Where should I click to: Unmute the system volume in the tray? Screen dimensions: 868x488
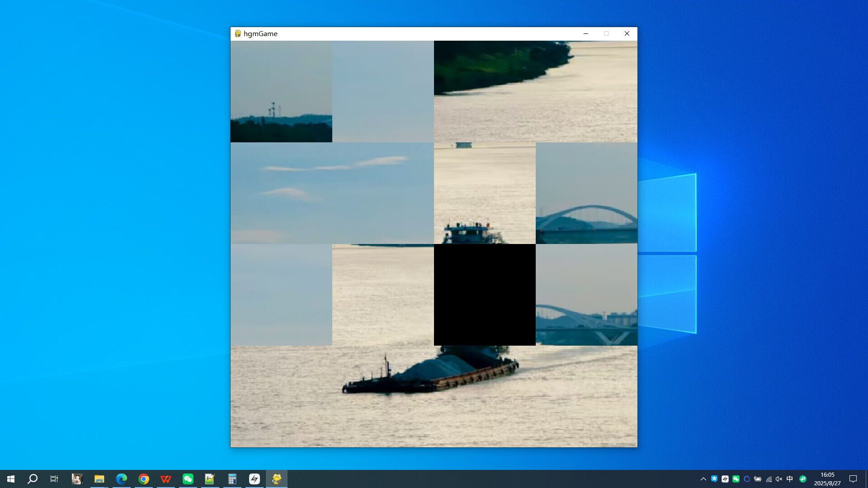click(779, 479)
